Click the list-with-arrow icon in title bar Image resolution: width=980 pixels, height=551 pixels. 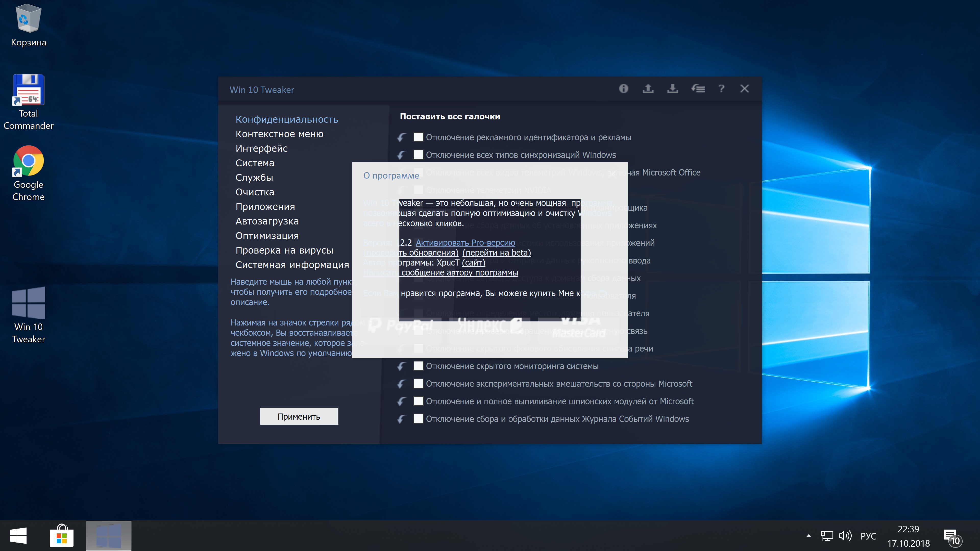[x=698, y=89]
